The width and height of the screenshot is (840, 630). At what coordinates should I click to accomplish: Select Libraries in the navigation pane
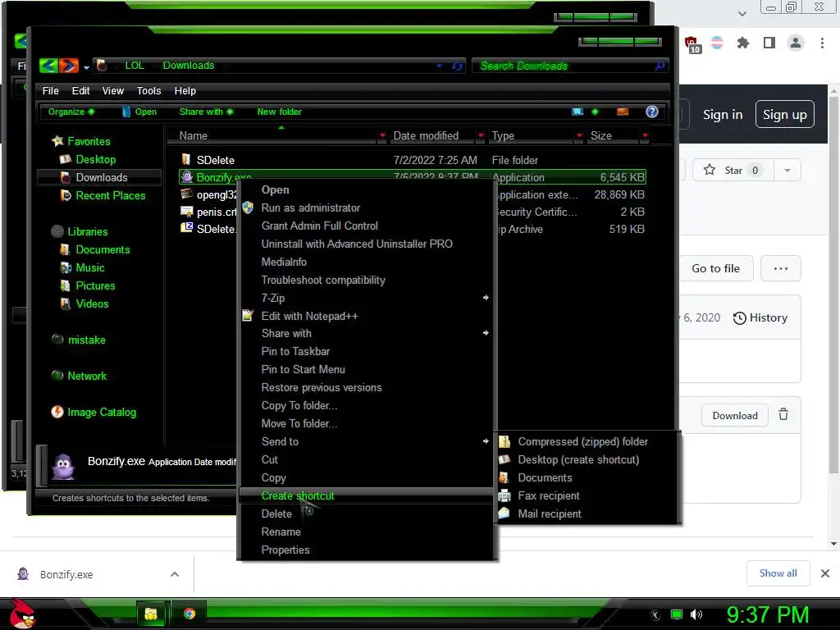87,231
